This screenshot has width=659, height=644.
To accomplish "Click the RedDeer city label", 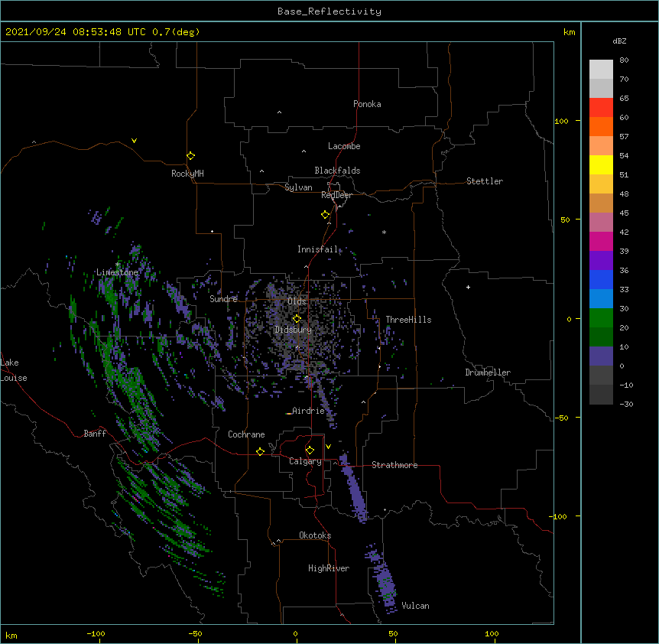I will point(336,195).
